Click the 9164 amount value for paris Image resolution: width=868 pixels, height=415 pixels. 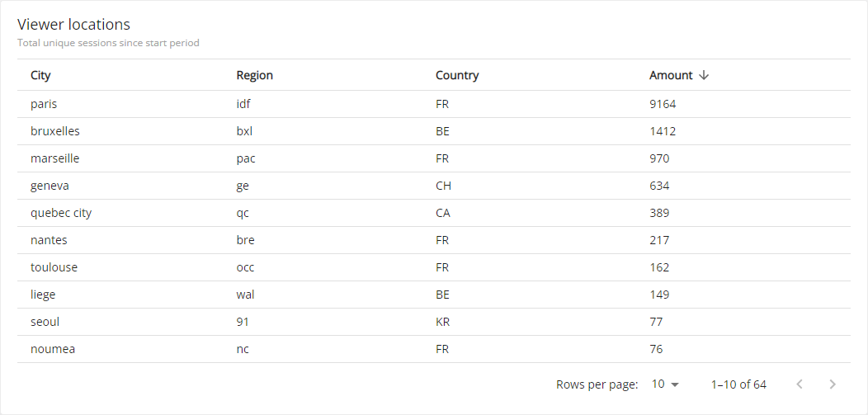[x=663, y=104]
